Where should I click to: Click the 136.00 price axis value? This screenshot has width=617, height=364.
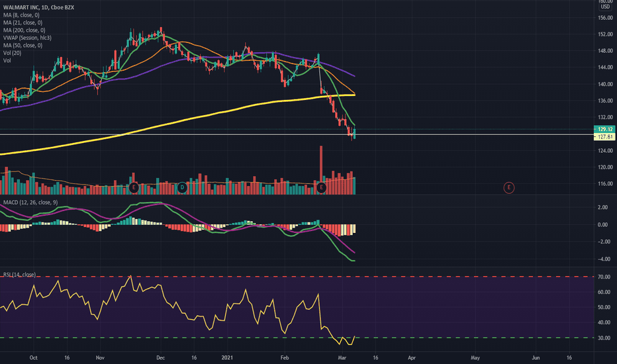(605, 101)
